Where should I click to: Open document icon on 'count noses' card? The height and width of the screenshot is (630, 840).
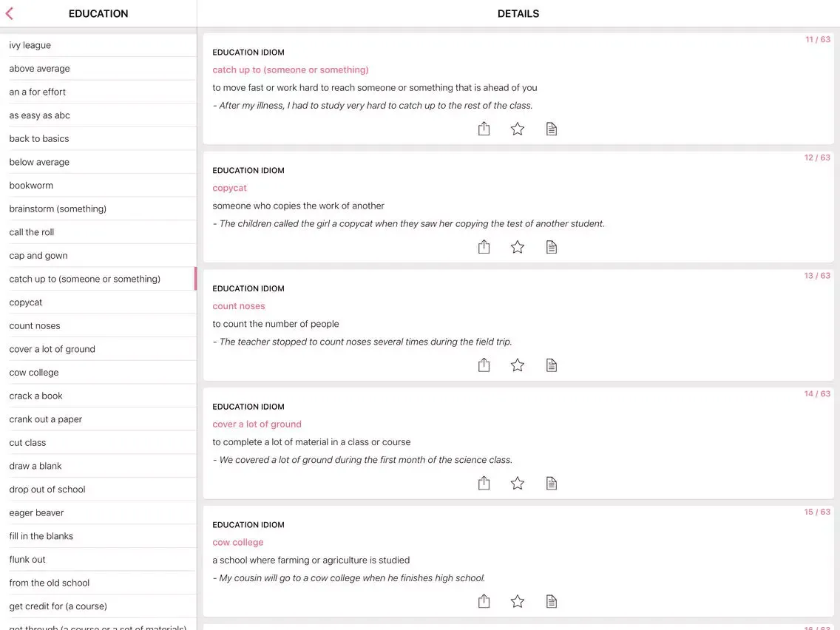552,365
